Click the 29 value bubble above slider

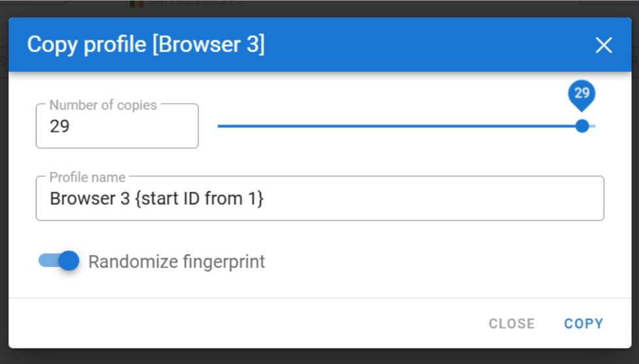(x=582, y=93)
